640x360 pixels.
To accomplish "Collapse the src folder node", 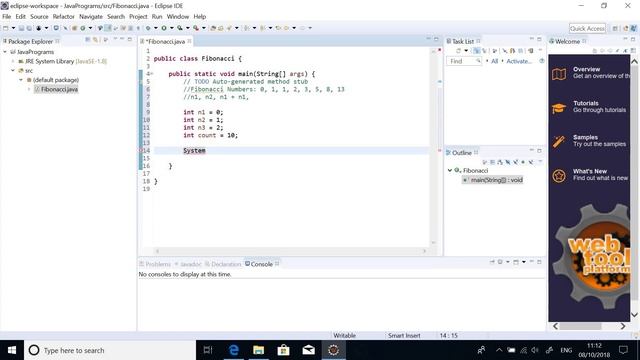I will [x=13, y=71].
